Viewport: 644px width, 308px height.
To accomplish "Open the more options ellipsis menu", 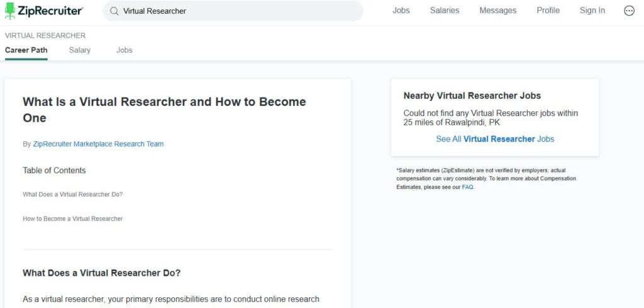I will 629,11.
